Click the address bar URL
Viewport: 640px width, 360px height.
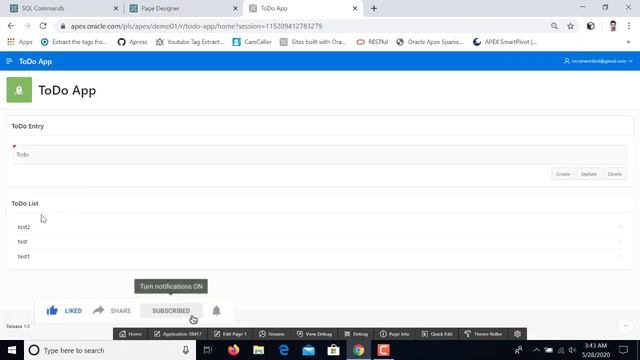[196, 26]
